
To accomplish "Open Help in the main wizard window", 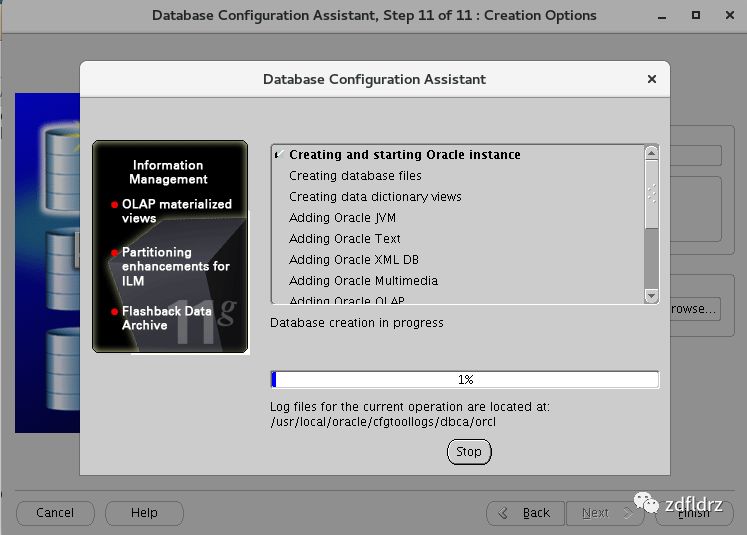I will pos(144,513).
